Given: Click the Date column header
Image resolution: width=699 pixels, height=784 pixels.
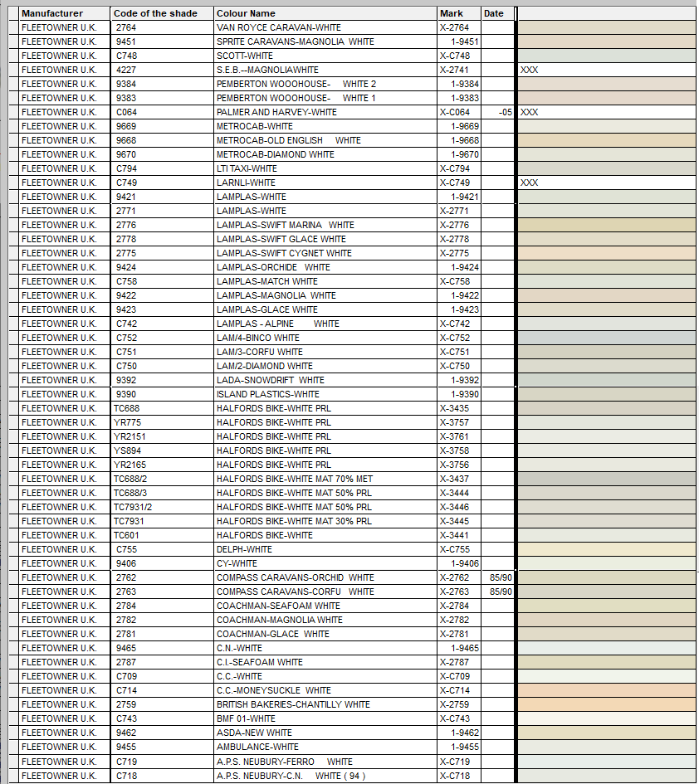Looking at the screenshot, I should 498,13.
